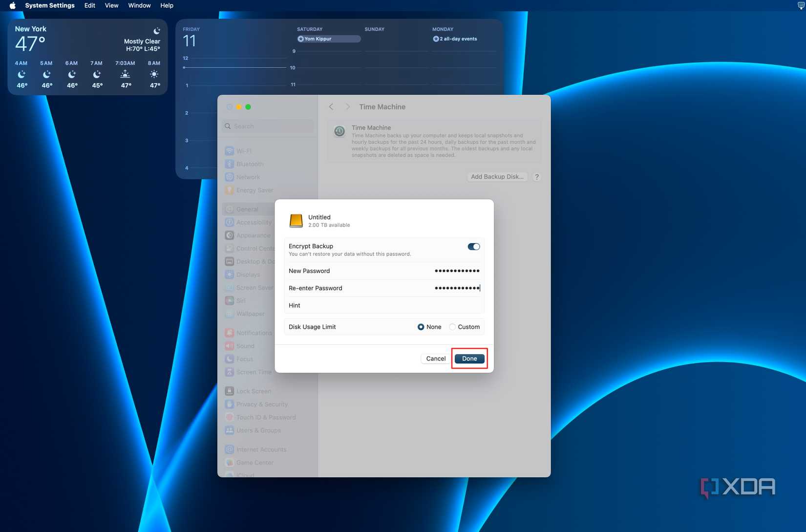
Task: Open Network settings in sidebar
Action: (268, 177)
